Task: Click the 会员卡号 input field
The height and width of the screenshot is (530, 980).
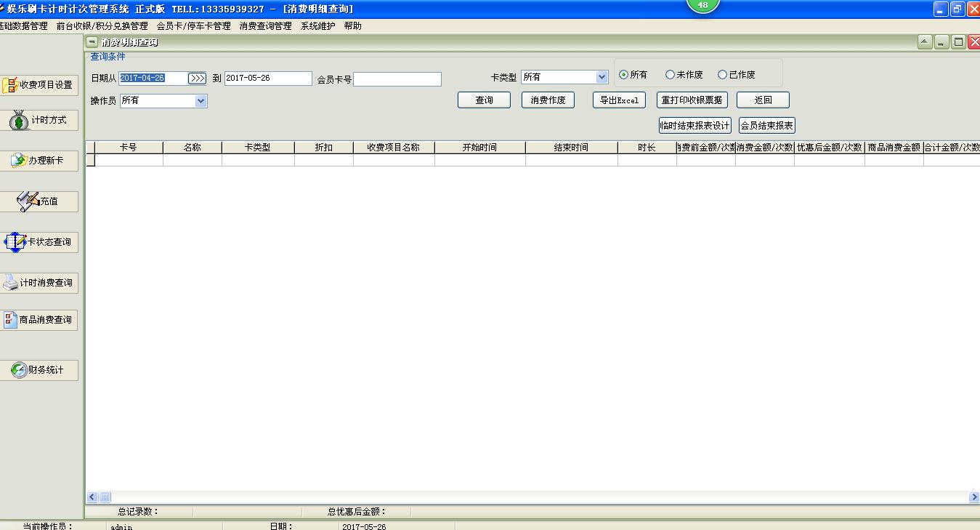Action: [x=397, y=79]
